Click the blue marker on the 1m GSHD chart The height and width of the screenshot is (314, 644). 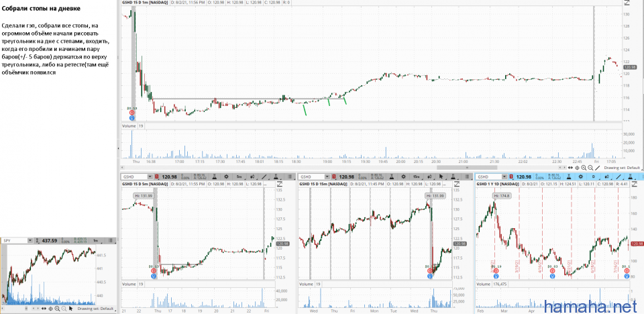pos(132,117)
